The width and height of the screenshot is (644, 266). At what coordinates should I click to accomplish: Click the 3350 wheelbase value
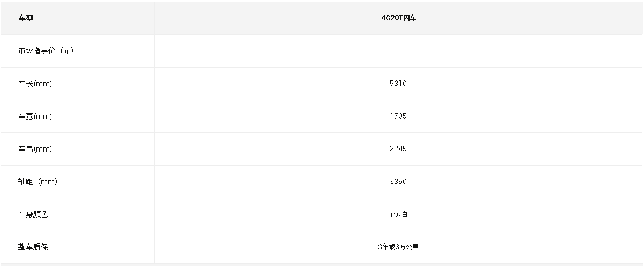[x=398, y=182]
